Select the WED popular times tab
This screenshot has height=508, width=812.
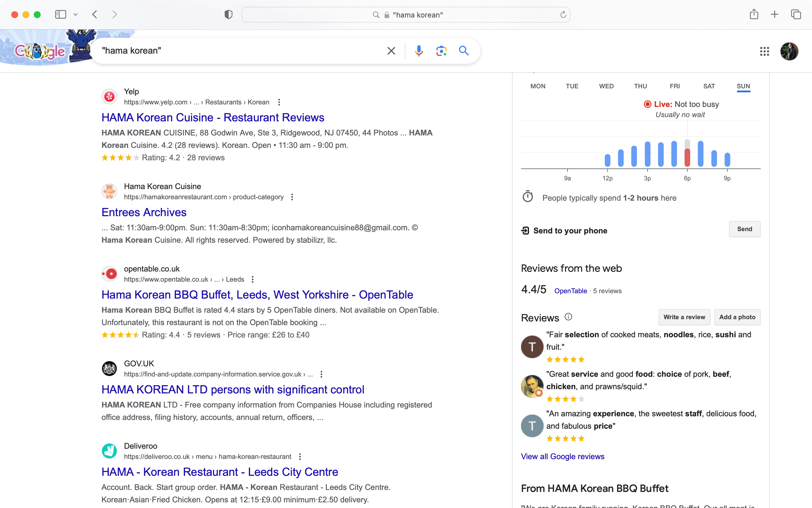tap(606, 86)
